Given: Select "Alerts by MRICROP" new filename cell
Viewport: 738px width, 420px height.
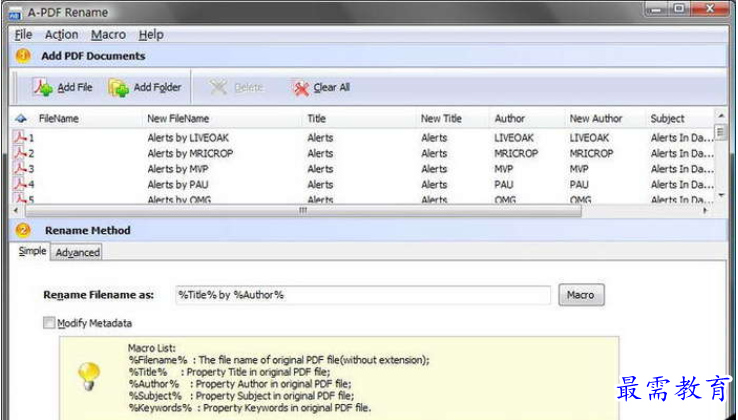Looking at the screenshot, I should pos(190,153).
